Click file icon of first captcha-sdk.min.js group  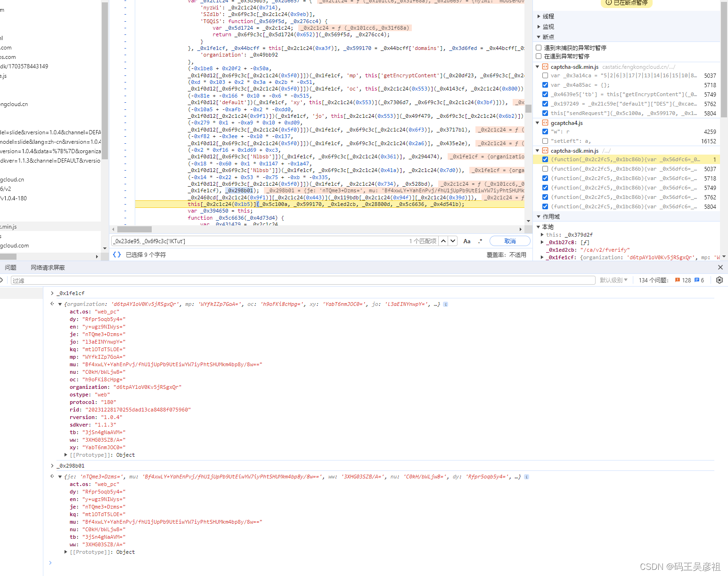tap(545, 66)
